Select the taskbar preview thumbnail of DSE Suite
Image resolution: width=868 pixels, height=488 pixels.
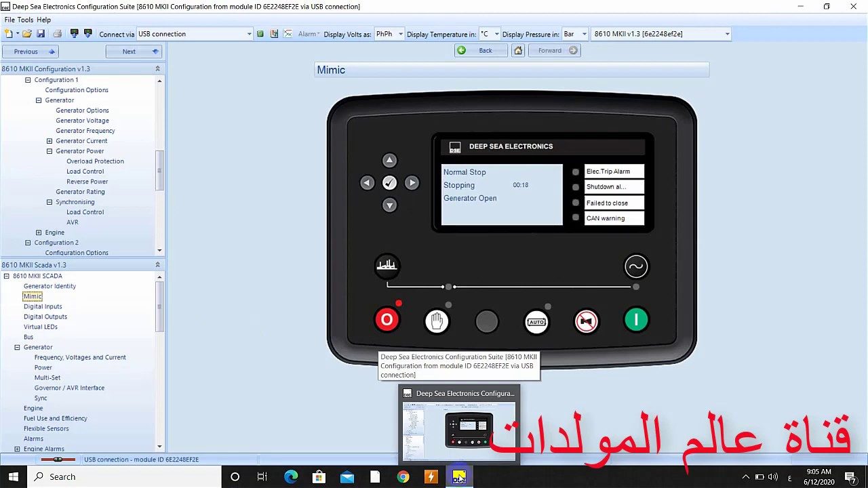pos(459,426)
